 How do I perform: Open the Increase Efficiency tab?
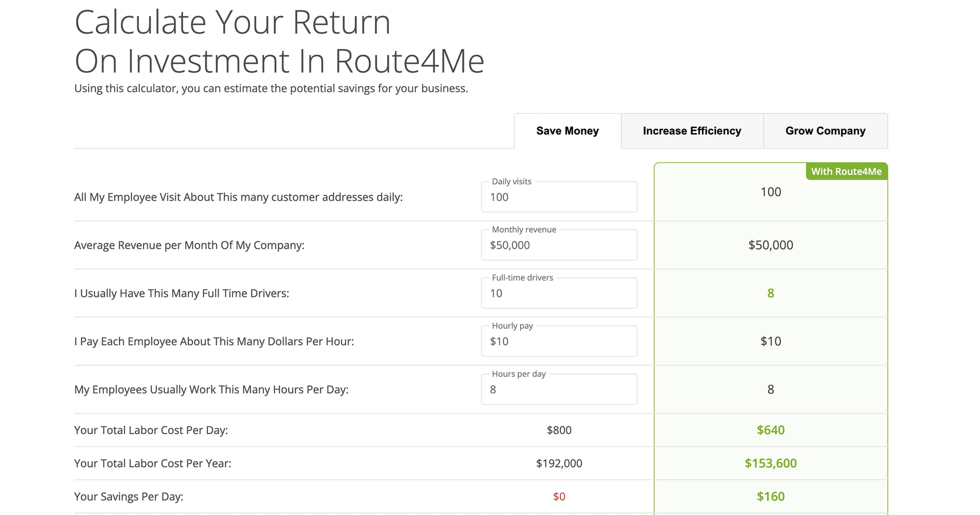(x=692, y=131)
